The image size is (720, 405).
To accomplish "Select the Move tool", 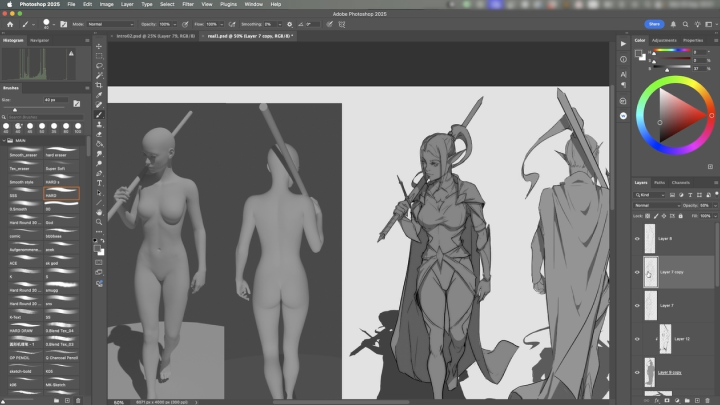I will (100, 46).
